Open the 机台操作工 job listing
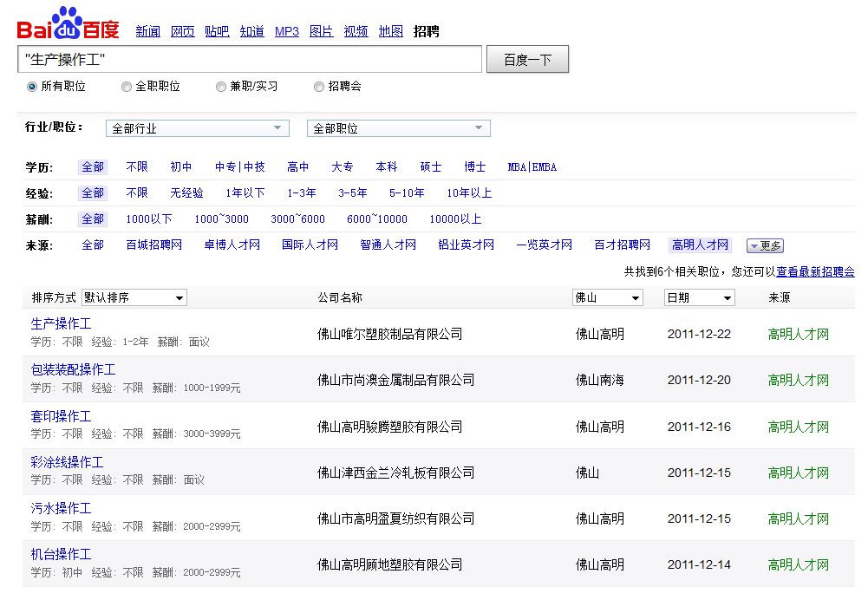Image resolution: width=868 pixels, height=600 pixels. tap(61, 554)
